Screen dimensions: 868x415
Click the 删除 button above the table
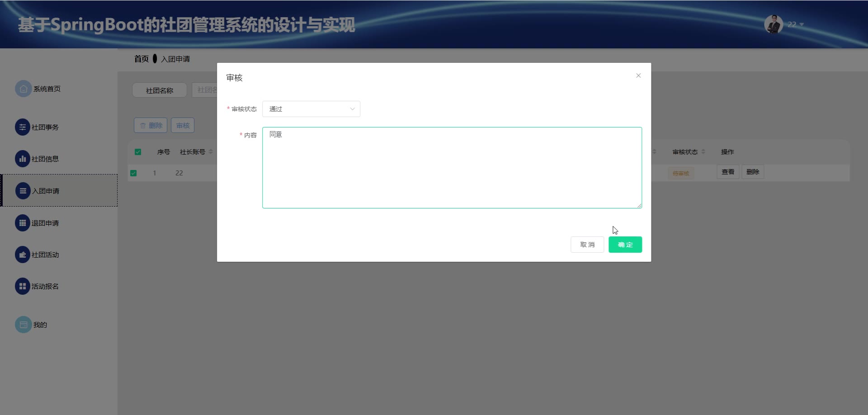tap(151, 125)
